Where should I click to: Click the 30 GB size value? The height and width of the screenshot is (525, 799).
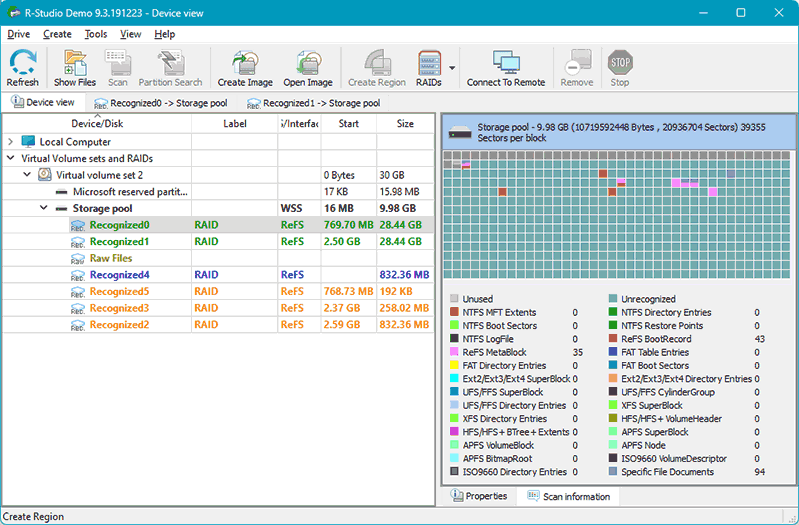392,175
